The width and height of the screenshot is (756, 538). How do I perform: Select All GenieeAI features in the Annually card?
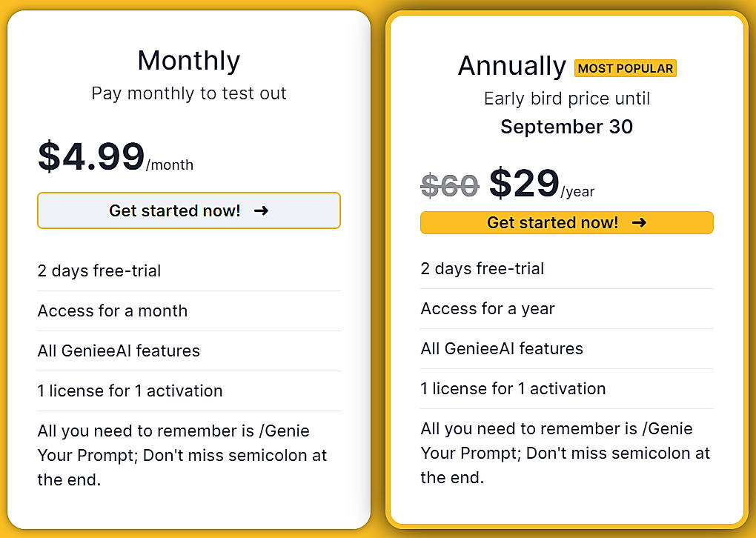click(x=501, y=348)
